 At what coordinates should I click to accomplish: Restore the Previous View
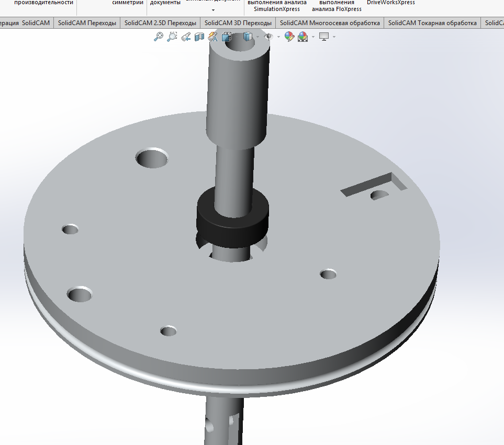coord(186,37)
